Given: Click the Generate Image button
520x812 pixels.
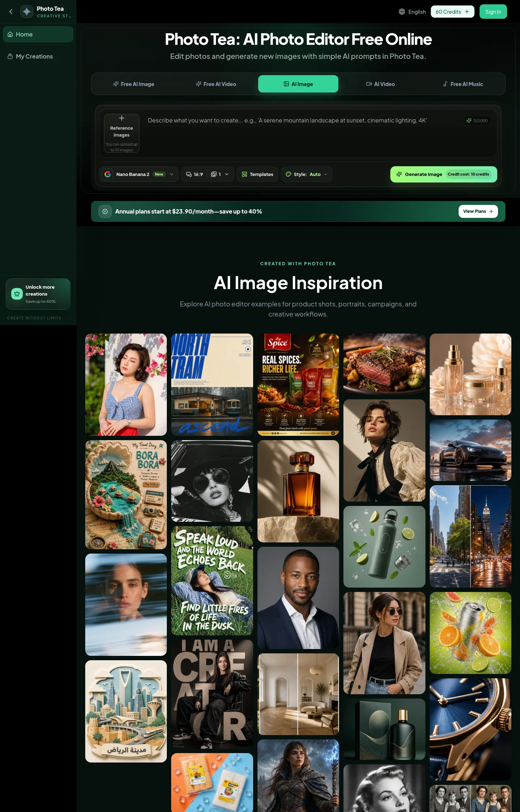Looking at the screenshot, I should coord(443,174).
